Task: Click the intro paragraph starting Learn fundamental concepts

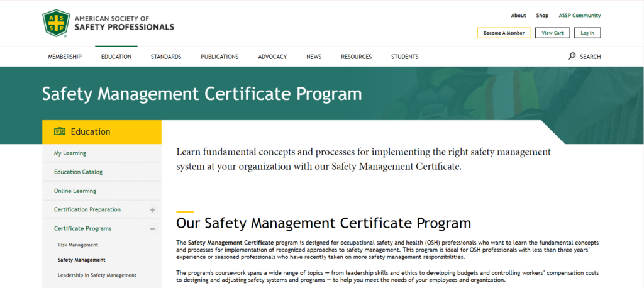Action: point(364,160)
